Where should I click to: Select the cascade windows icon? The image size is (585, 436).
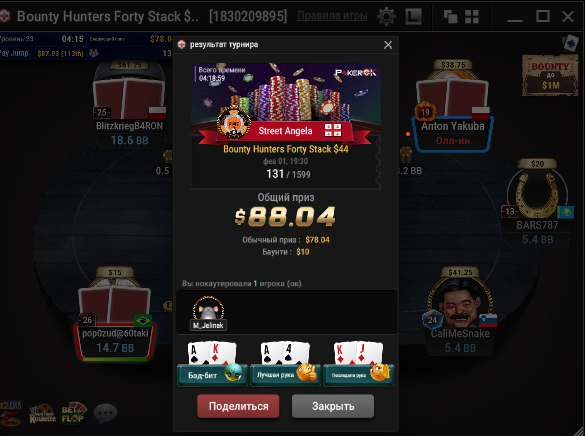450,17
